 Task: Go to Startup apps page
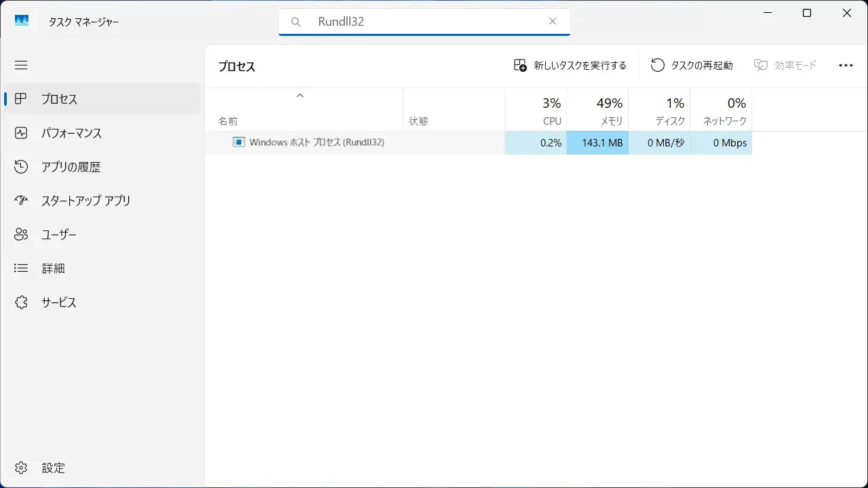(x=102, y=201)
